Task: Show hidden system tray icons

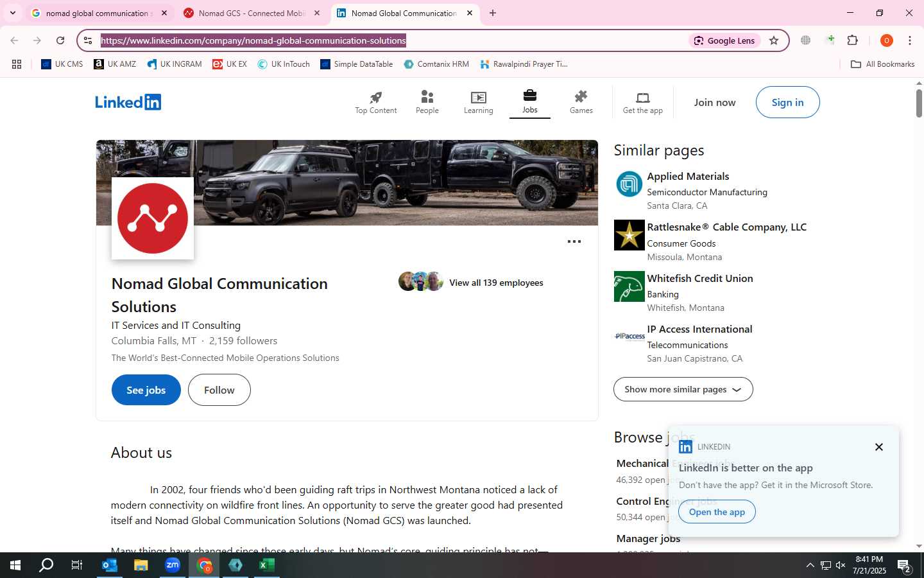Action: click(810, 565)
